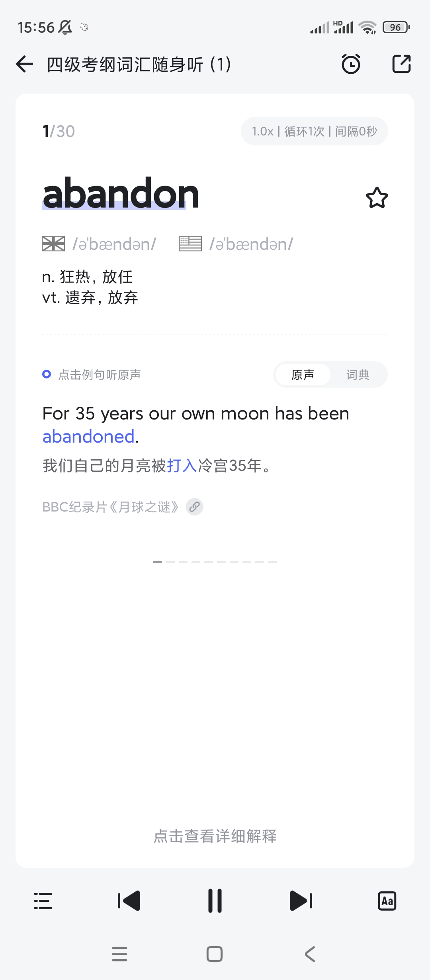Skip to the previous word

[x=129, y=901]
